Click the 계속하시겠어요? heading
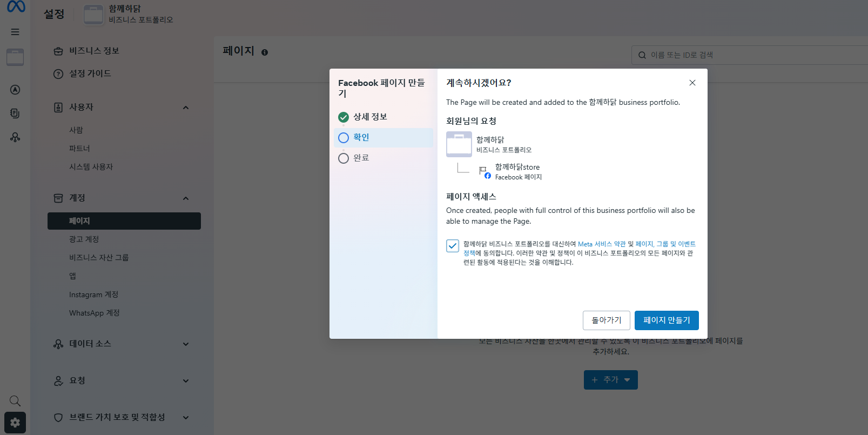Image resolution: width=868 pixels, height=435 pixels. point(479,83)
